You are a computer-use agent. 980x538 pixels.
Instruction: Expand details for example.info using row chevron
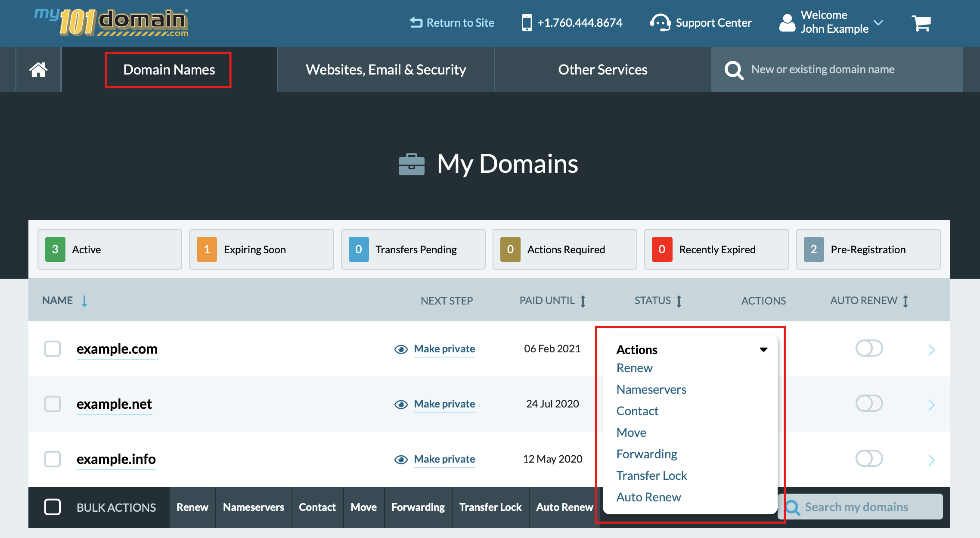pyautogui.click(x=932, y=459)
